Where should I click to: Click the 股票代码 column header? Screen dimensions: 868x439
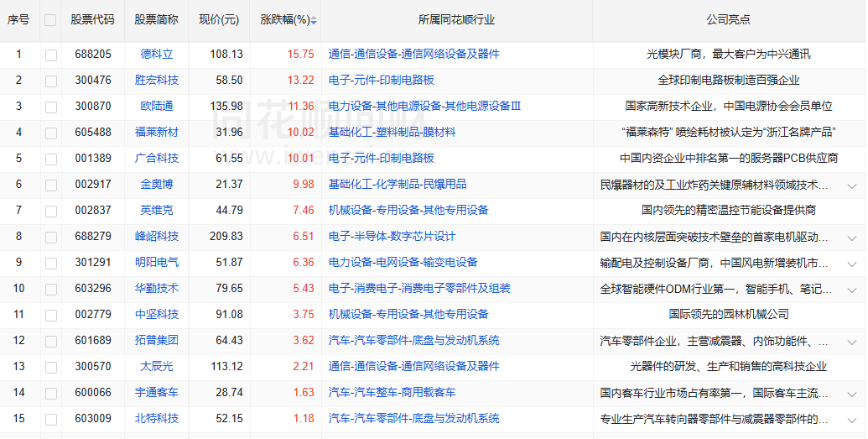tap(92, 19)
